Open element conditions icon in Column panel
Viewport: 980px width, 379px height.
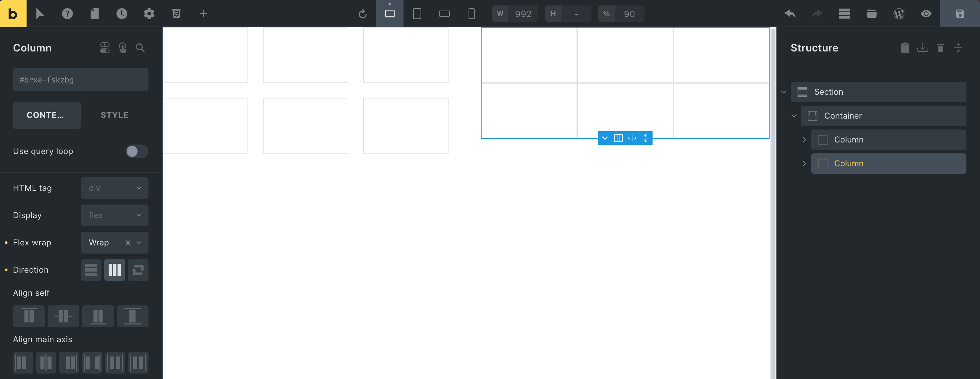click(x=105, y=48)
